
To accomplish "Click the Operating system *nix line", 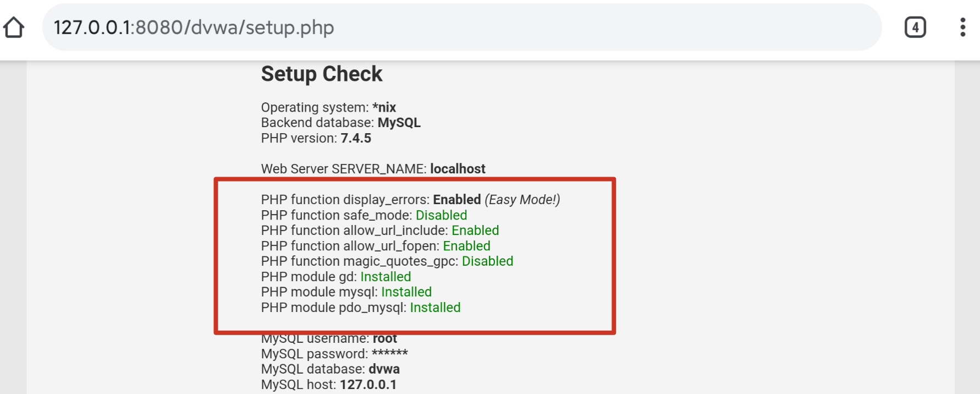I will [x=328, y=107].
